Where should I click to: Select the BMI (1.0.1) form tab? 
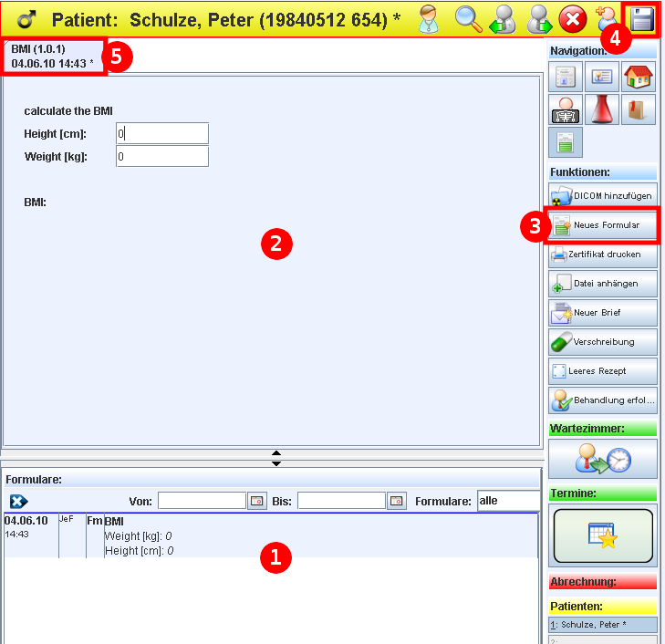pos(53,56)
